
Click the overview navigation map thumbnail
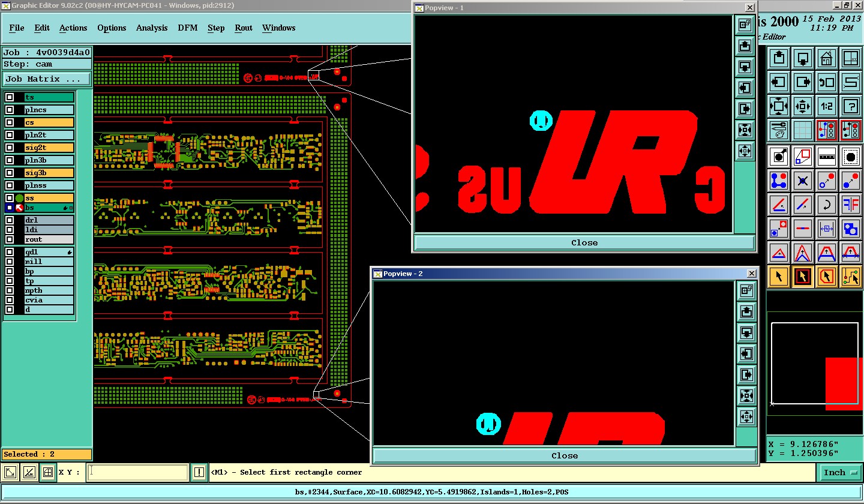815,364
